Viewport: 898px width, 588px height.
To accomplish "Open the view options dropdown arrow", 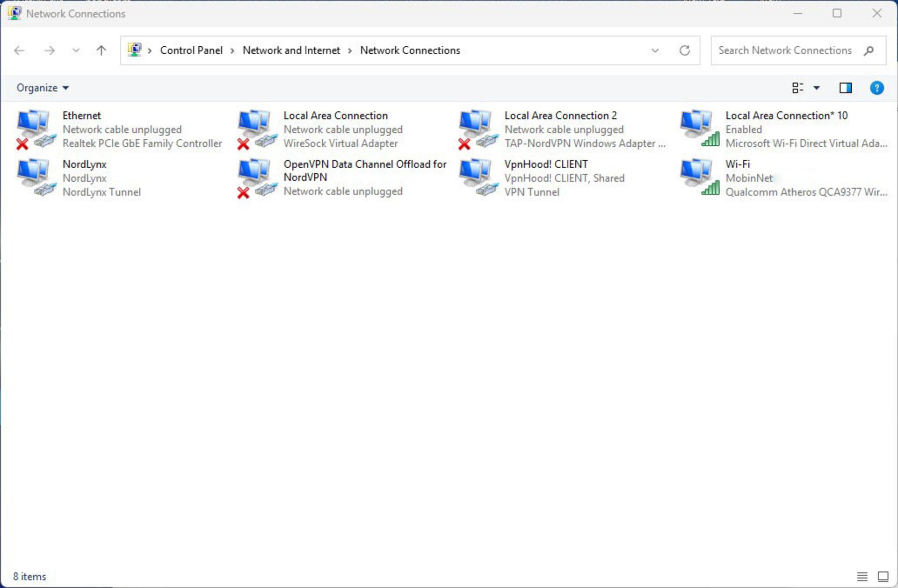I will [x=817, y=88].
